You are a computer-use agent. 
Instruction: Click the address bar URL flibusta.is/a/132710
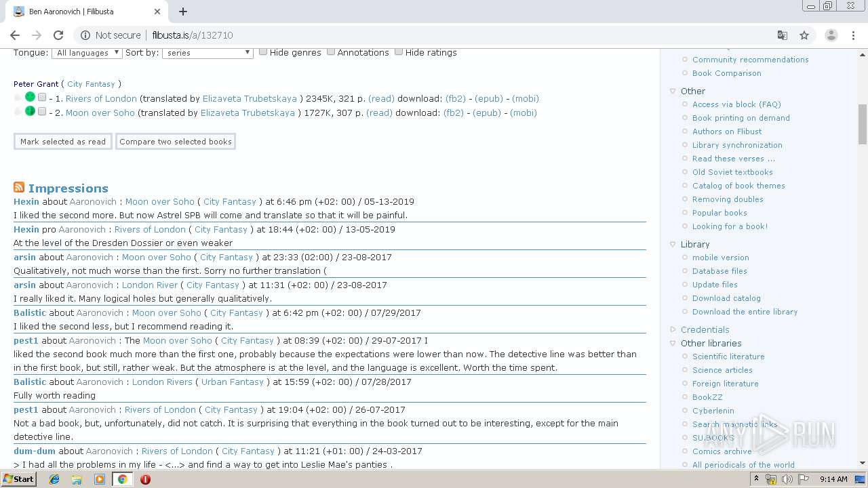pos(193,35)
